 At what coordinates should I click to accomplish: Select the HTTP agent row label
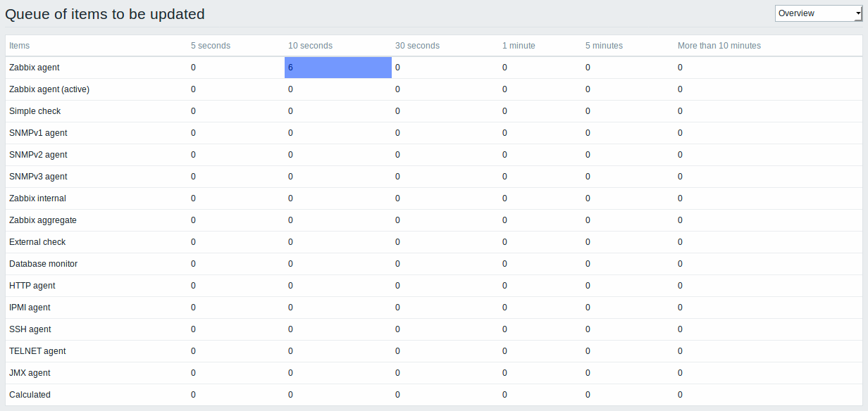(x=32, y=286)
